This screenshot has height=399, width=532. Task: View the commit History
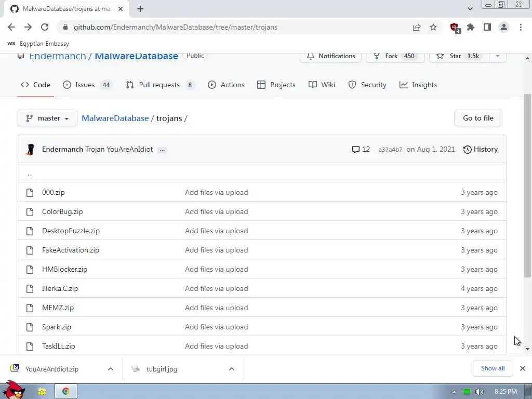coord(481,149)
